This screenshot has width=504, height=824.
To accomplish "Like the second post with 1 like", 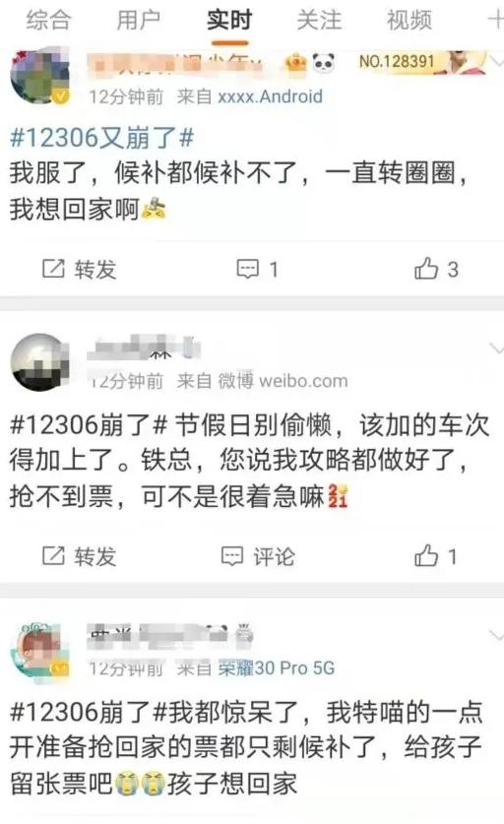I will [x=436, y=556].
